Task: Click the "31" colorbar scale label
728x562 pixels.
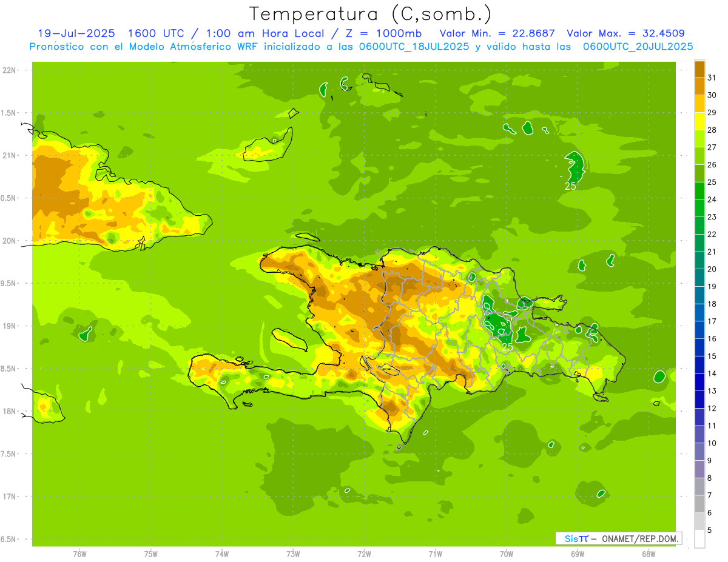Action: pos(712,77)
